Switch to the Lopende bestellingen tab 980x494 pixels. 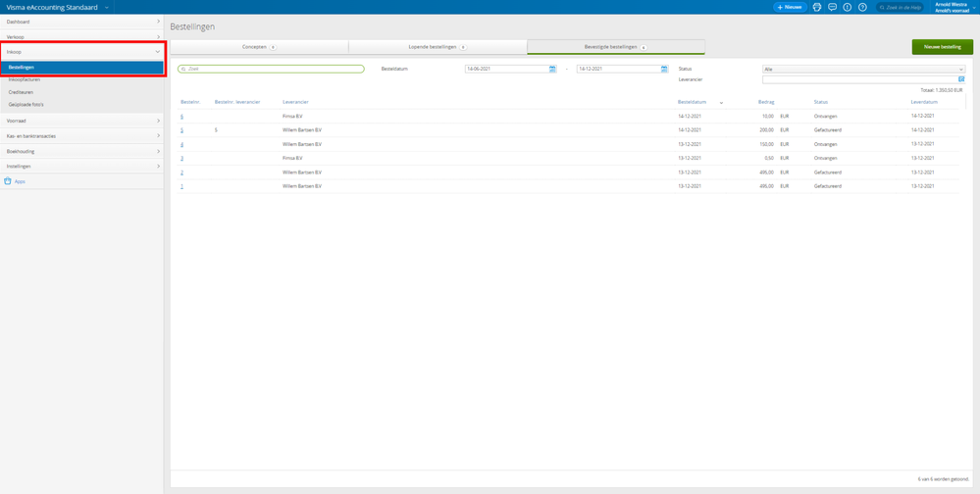438,47
